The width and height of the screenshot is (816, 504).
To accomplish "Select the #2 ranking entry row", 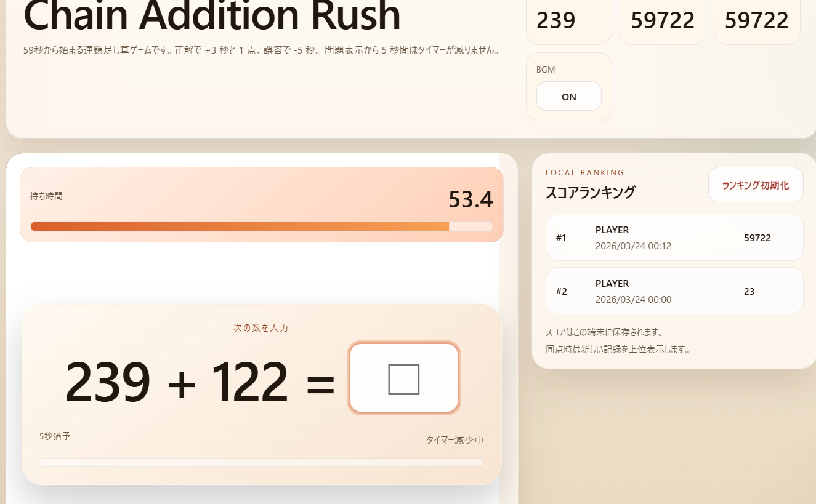I will tap(674, 291).
